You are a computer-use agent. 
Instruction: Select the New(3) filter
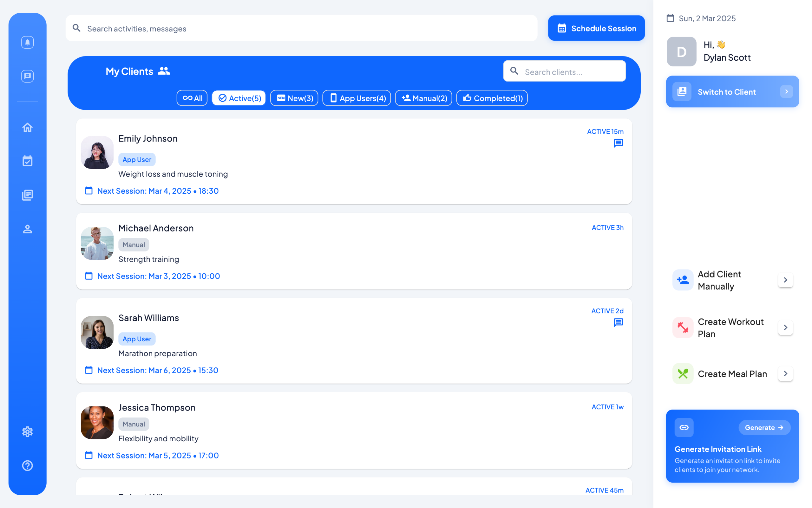pyautogui.click(x=294, y=98)
